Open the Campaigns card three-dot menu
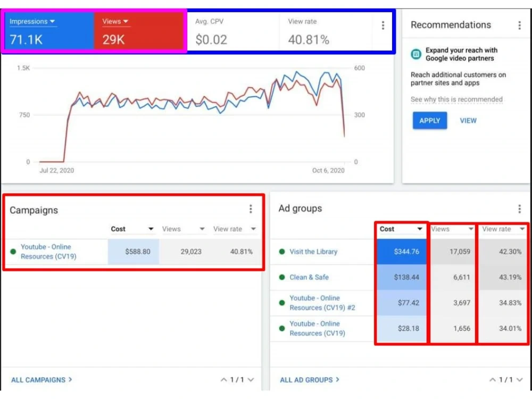 point(251,209)
